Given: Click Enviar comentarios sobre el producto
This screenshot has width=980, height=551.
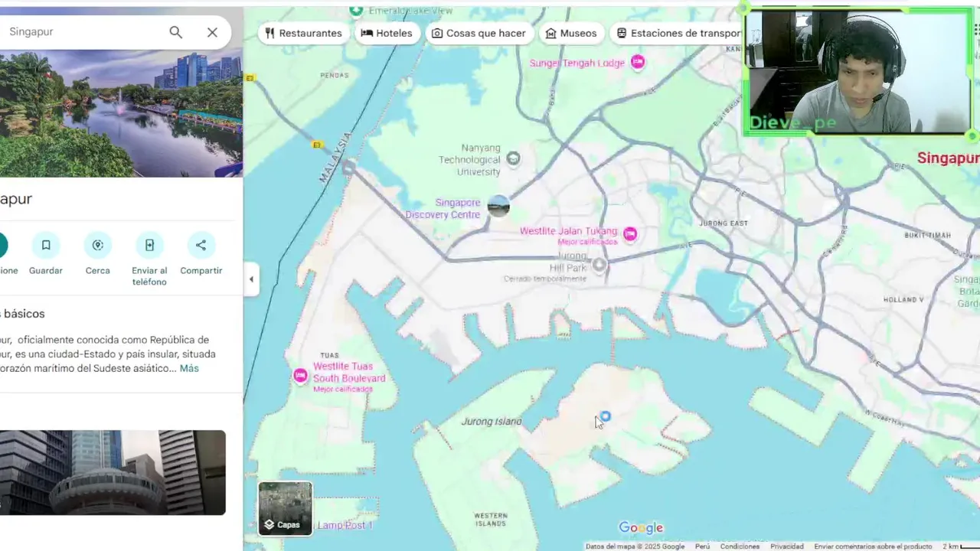Looking at the screenshot, I should tap(873, 546).
